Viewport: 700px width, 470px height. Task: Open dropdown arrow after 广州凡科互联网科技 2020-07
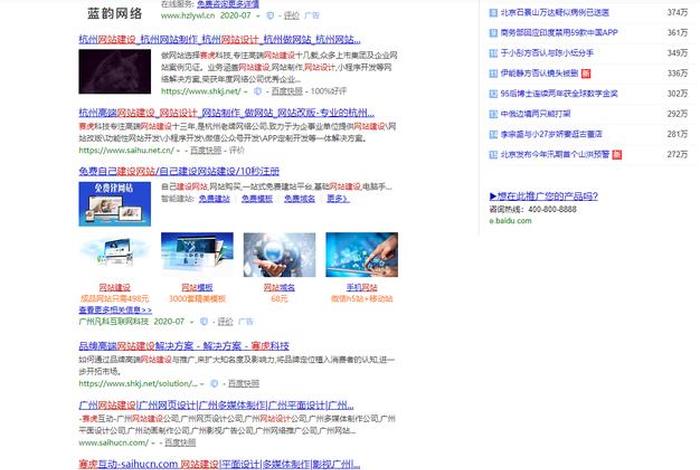(x=192, y=322)
